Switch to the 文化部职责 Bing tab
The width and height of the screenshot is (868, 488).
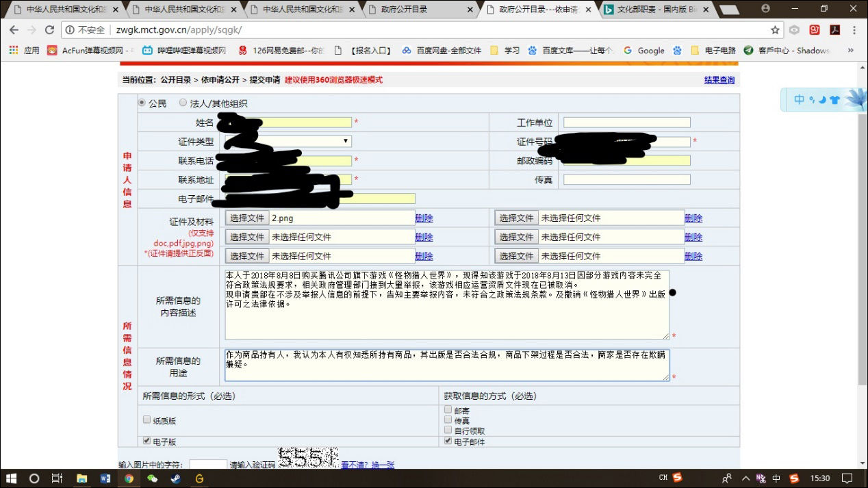657,10
